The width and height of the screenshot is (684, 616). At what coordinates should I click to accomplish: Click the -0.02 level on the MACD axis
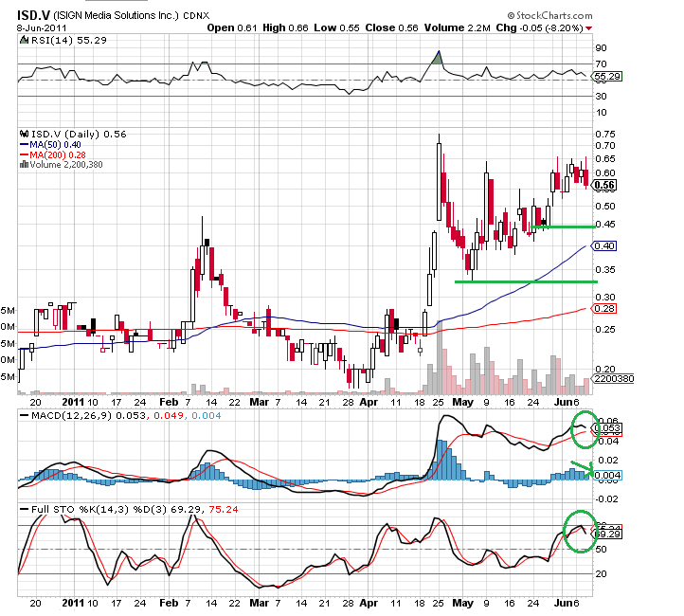coord(606,498)
